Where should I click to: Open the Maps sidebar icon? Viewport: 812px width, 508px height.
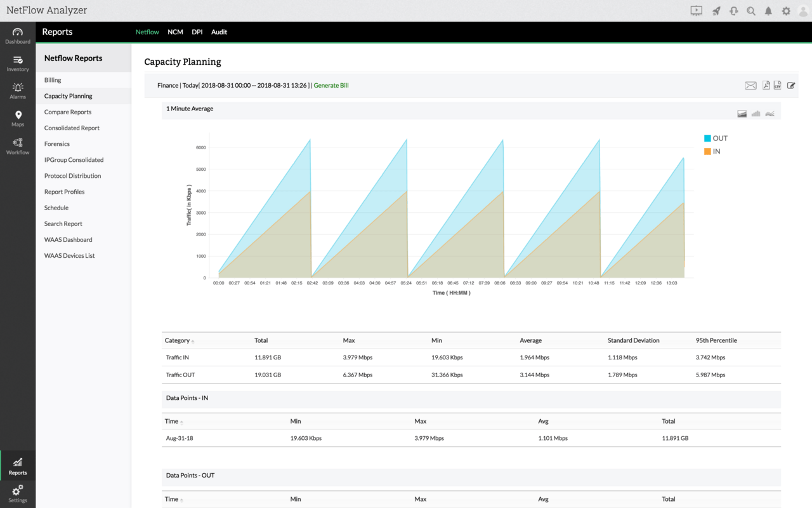[18, 119]
